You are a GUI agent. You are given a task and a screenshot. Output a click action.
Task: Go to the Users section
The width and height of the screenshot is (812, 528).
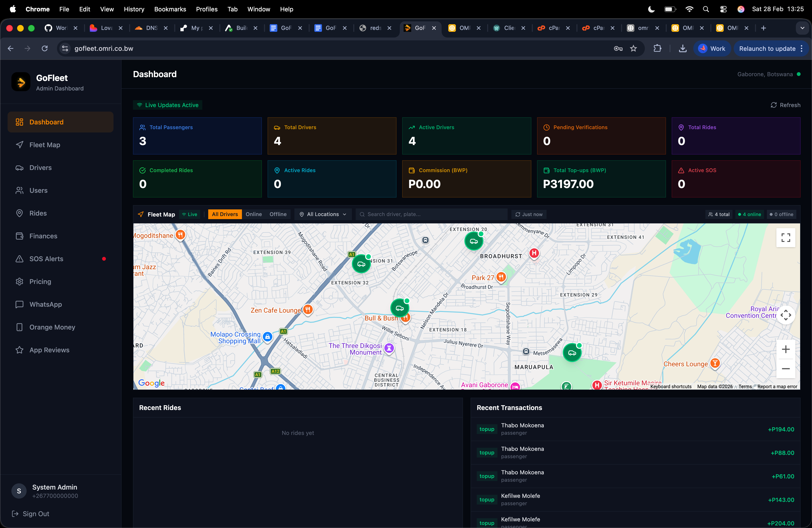pyautogui.click(x=60, y=190)
